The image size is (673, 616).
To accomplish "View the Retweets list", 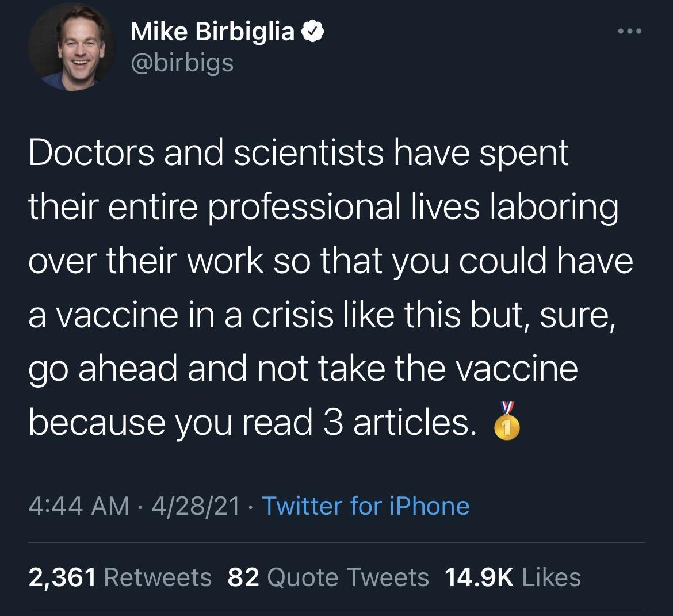I will (158, 577).
